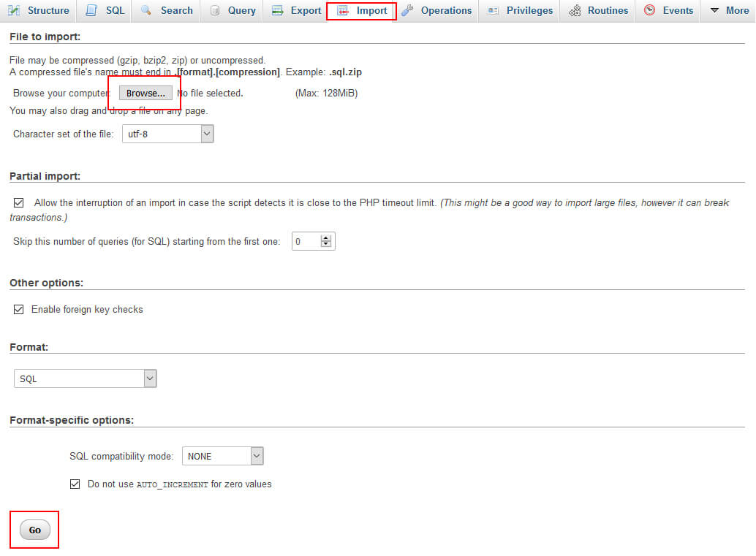The image size is (756, 556).
Task: Toggle Do not use AUTO_INCREMENT for zero values
Action: click(x=75, y=484)
